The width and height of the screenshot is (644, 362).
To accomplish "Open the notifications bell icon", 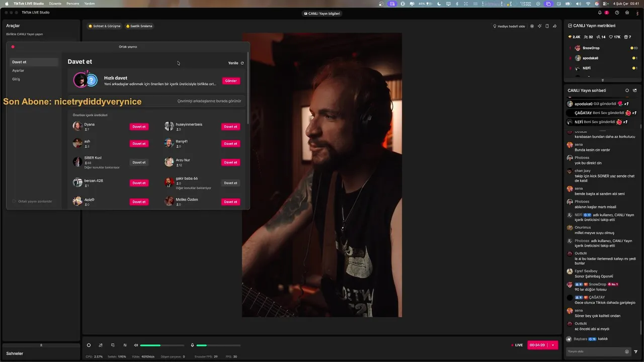I will pos(600,13).
